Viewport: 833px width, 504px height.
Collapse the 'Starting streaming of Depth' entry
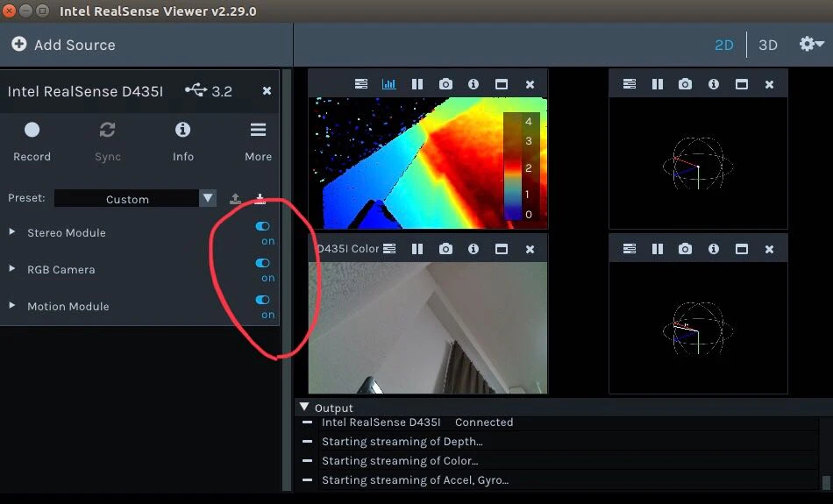[x=307, y=442]
